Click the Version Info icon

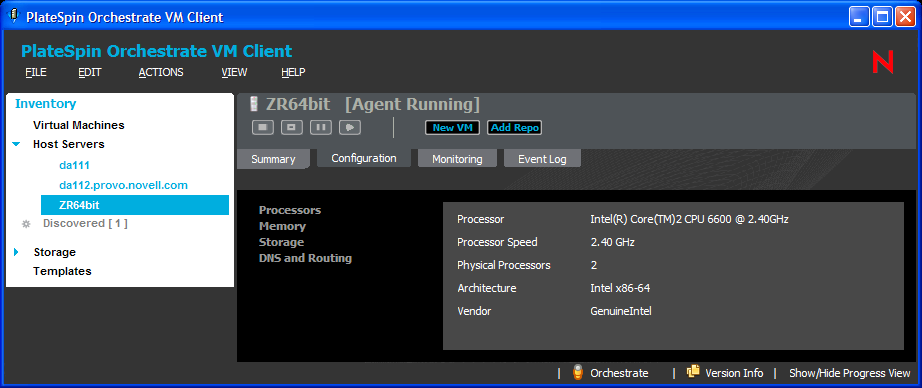693,372
